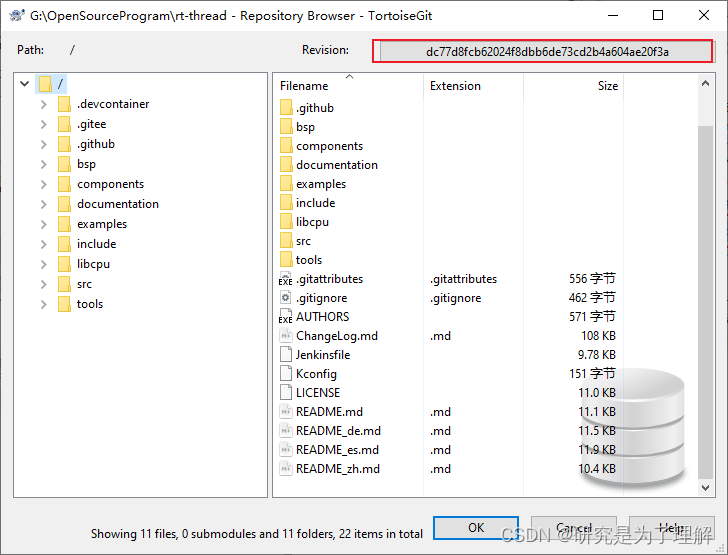This screenshot has width=728, height=555.
Task: Click include folder icon in file list
Action: pyautogui.click(x=286, y=203)
